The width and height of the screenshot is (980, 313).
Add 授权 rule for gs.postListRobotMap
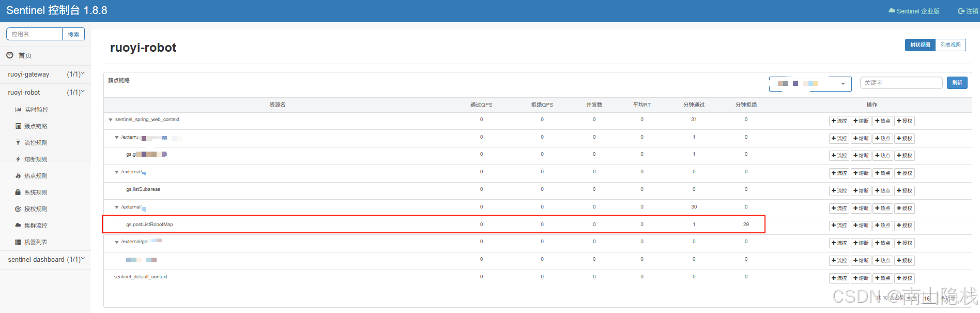(x=905, y=226)
